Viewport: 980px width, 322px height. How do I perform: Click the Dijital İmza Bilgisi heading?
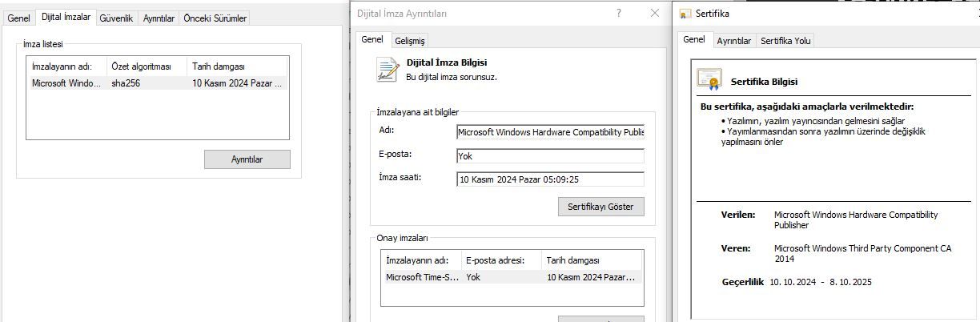click(447, 62)
